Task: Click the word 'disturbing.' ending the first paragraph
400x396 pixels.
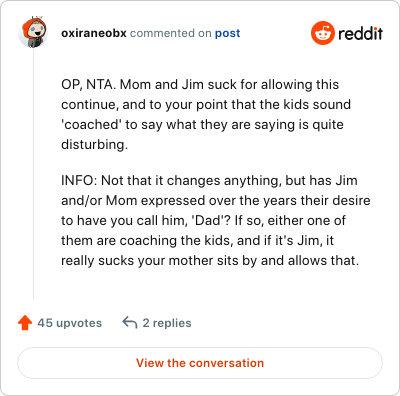Action: tap(94, 145)
